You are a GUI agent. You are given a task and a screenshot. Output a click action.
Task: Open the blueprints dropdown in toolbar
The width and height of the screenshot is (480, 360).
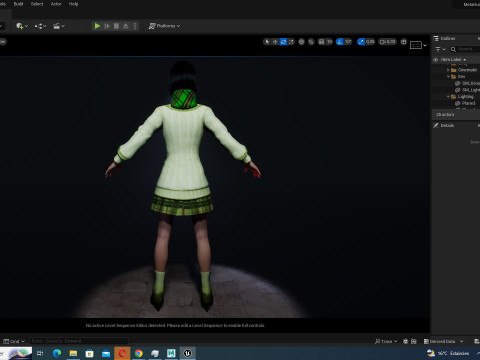coord(40,26)
